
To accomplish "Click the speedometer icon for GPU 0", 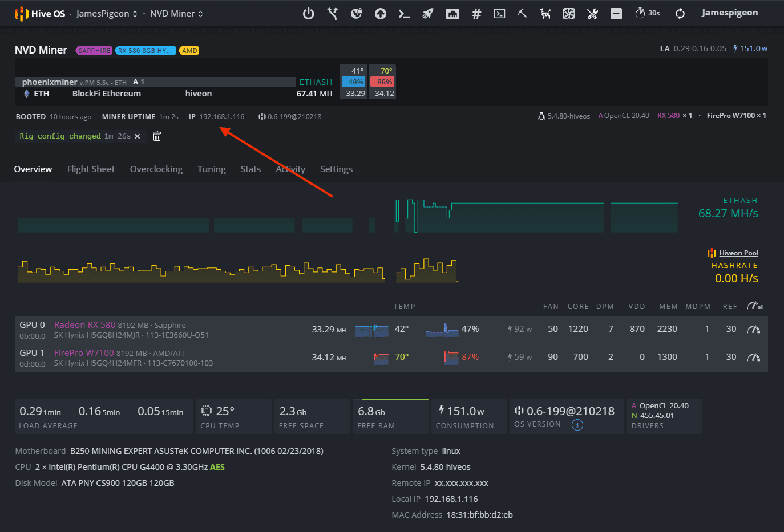I will [754, 329].
